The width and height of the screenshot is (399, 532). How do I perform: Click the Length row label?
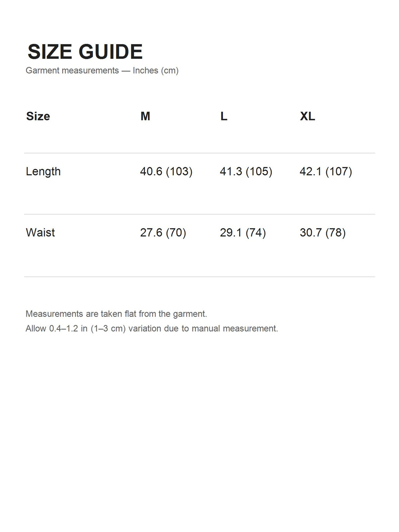43,172
